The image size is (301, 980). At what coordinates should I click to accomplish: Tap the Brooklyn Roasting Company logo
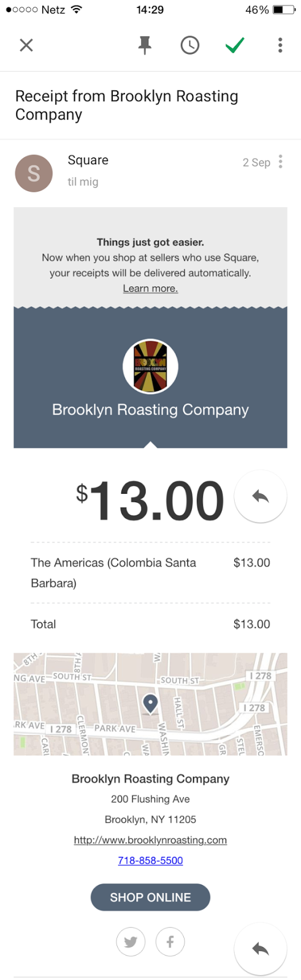point(150,366)
